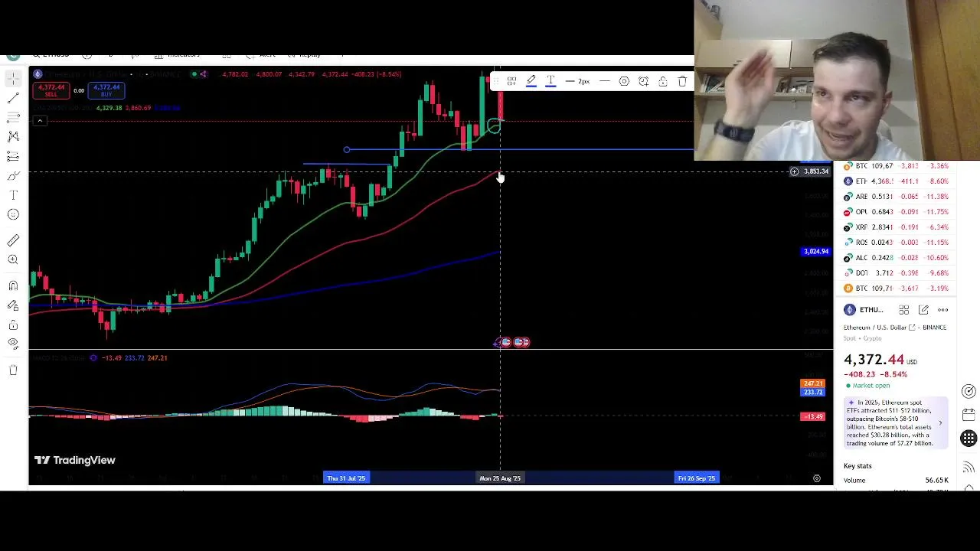Select the XABCD pattern tool

point(13,136)
